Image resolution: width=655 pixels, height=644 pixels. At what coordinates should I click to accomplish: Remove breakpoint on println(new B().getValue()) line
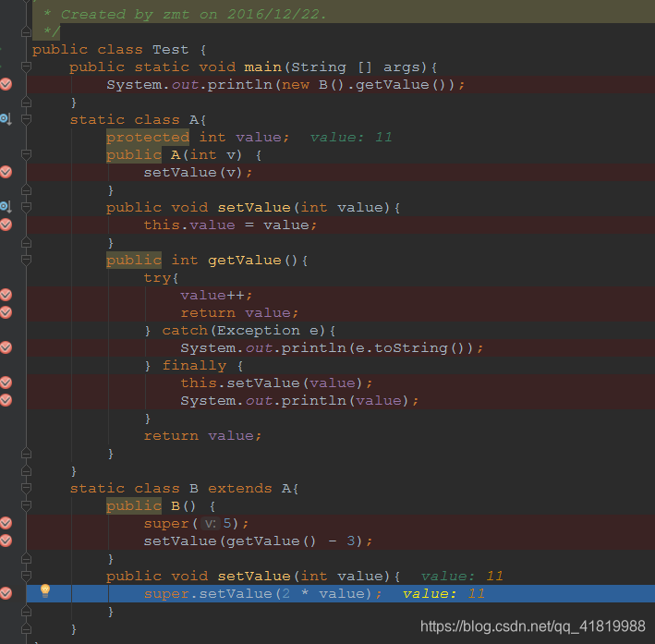coord(6,84)
